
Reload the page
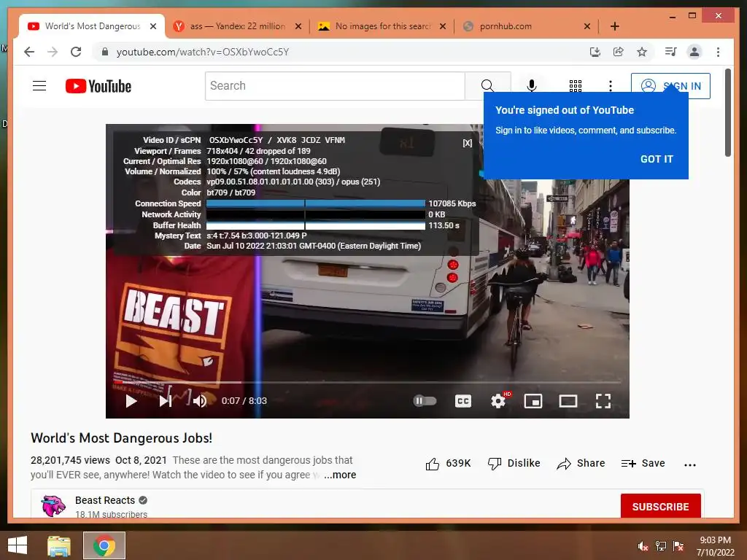pos(76,52)
